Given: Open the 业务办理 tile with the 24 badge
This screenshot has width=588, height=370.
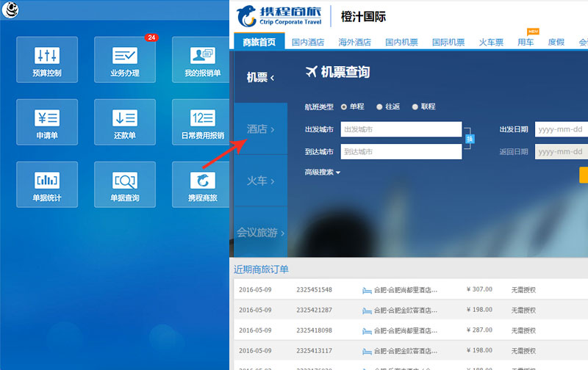Looking at the screenshot, I should [x=125, y=59].
